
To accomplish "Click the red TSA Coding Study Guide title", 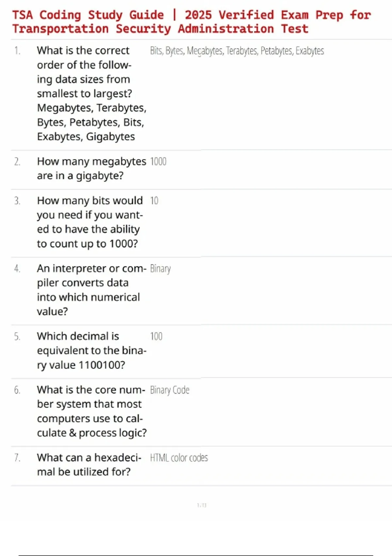I will [x=192, y=22].
